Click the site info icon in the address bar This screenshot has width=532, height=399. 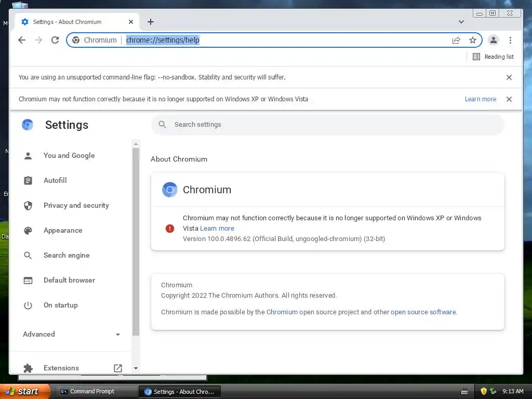76,40
